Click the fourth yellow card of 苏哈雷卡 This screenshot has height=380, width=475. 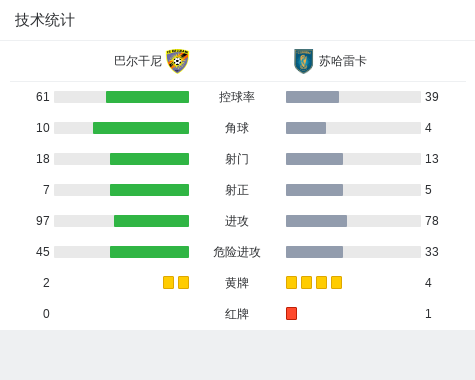pyautogui.click(x=336, y=282)
